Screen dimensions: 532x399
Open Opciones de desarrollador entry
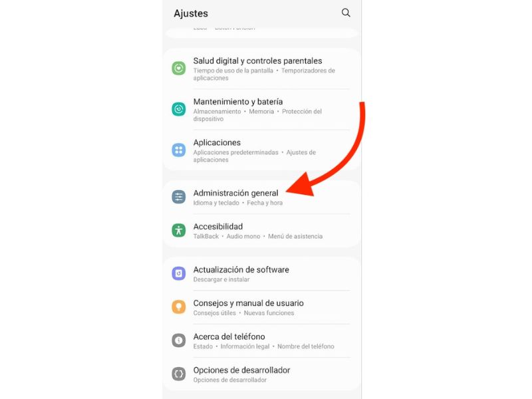tap(261, 374)
